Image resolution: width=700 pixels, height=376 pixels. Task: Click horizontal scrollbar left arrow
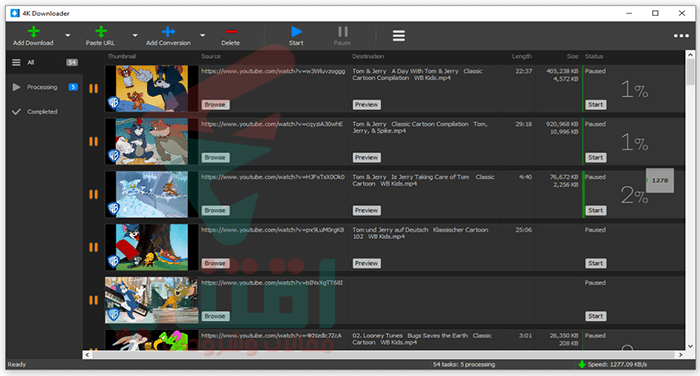[x=87, y=355]
